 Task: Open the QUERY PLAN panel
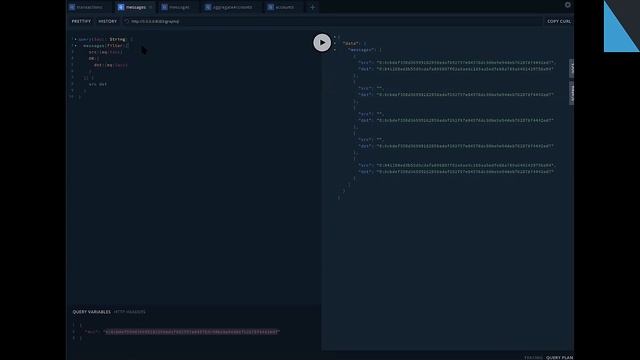(x=560, y=358)
